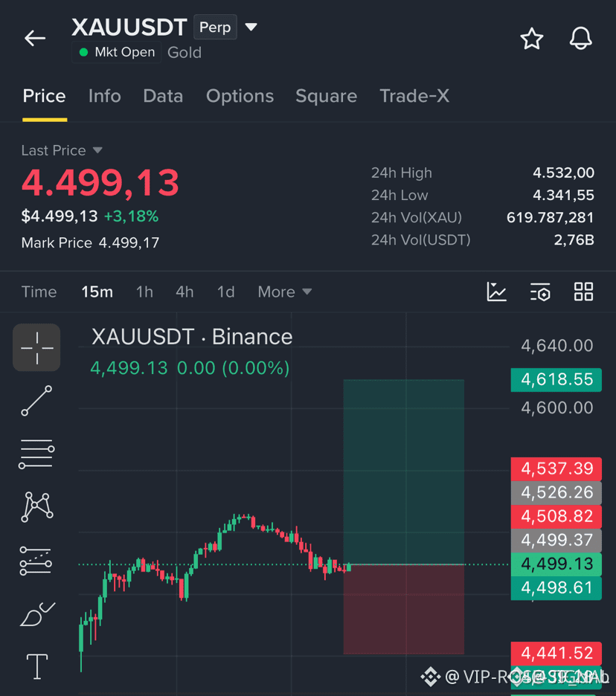Tap the Mark Price 4.499,17 value
Viewport: 616px width, 696px height.
coord(129,243)
